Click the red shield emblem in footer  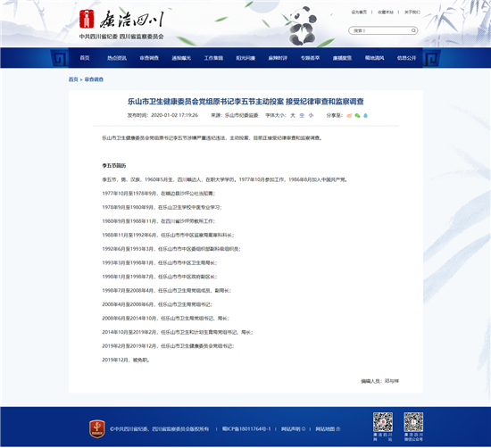[97, 429]
